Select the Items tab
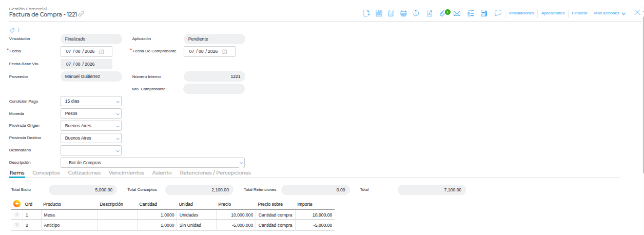 17,173
